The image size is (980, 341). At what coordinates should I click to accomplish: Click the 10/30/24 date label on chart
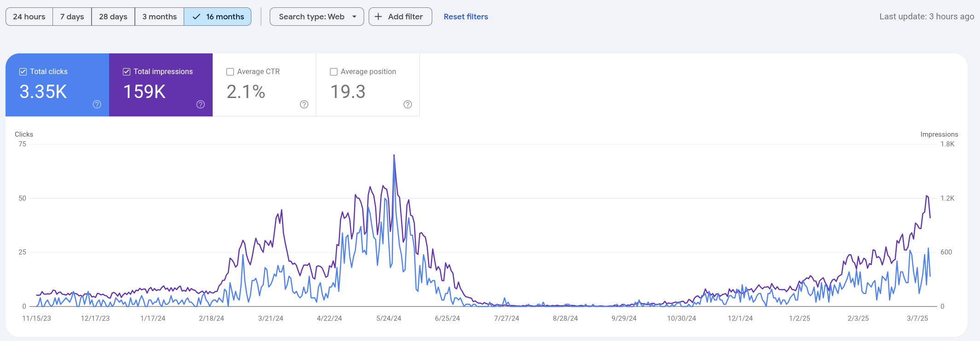(682, 318)
